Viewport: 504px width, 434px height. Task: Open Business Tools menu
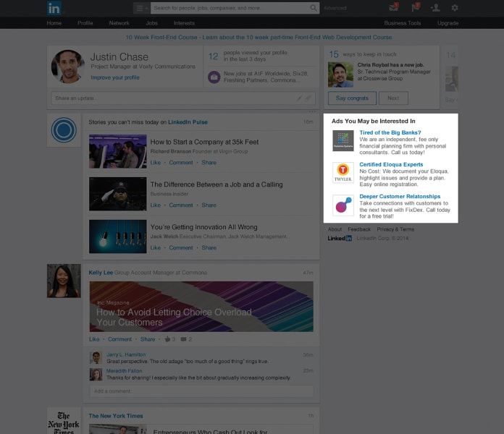coord(403,23)
